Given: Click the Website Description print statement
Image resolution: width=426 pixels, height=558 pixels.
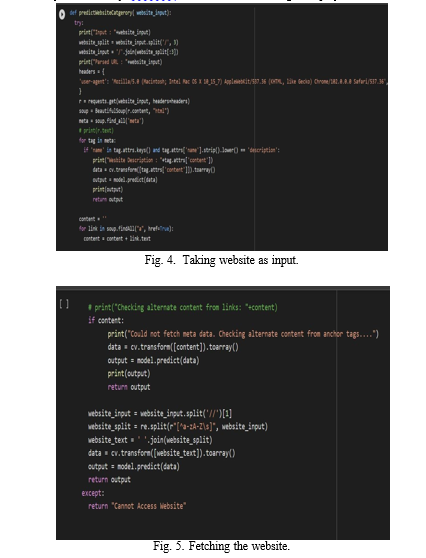Looking at the screenshot, I should pyautogui.click(x=153, y=160).
